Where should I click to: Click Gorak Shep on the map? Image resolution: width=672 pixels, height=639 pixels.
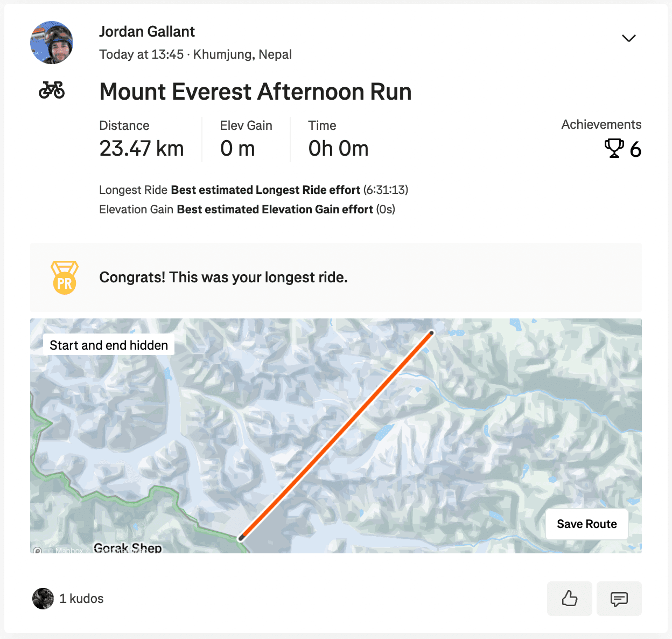(x=128, y=547)
